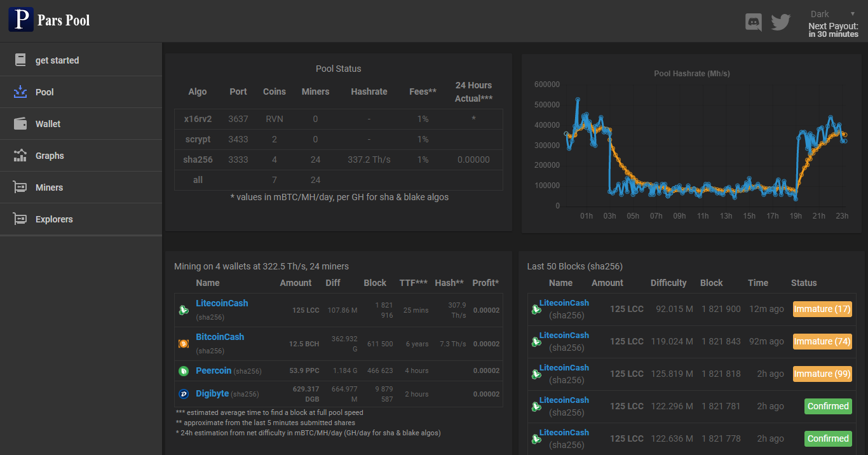This screenshot has width=868, height=455.
Task: Click the 337.2 Th/s hashrate value
Action: tap(369, 160)
